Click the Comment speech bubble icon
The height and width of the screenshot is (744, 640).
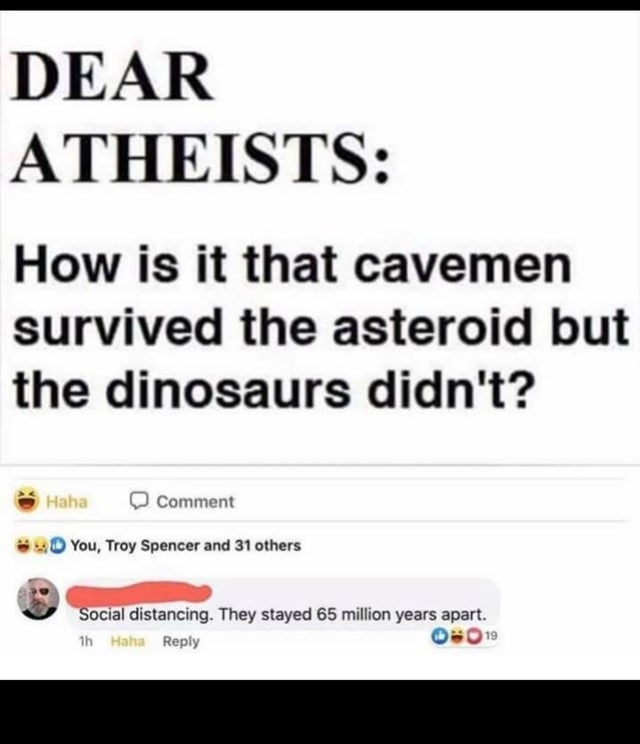pos(139,501)
